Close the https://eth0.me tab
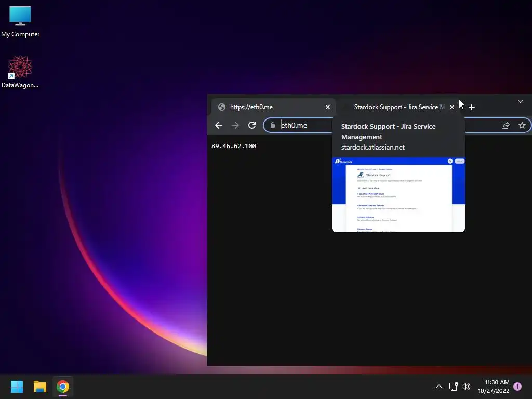 point(328,107)
